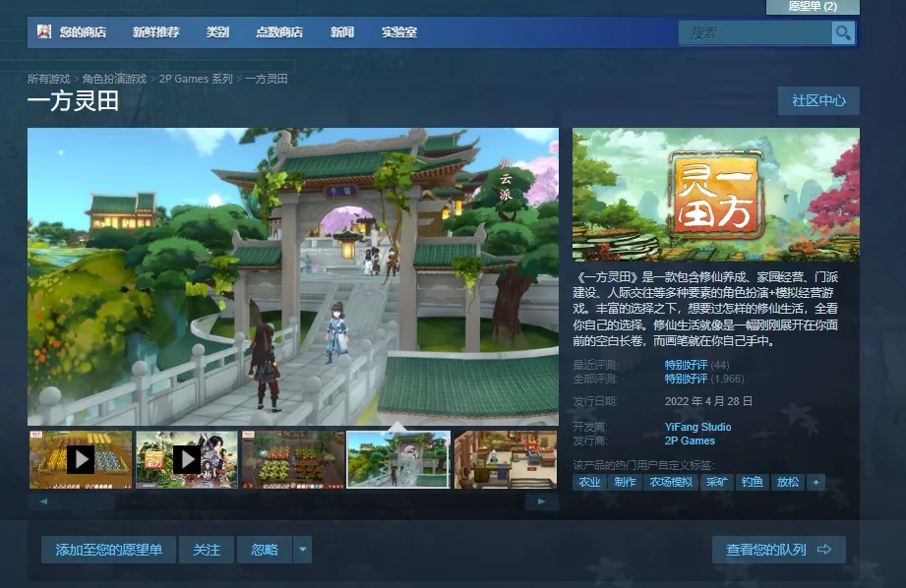906x588 pixels.
Task: Open publisher 2P Games link
Action: click(690, 441)
